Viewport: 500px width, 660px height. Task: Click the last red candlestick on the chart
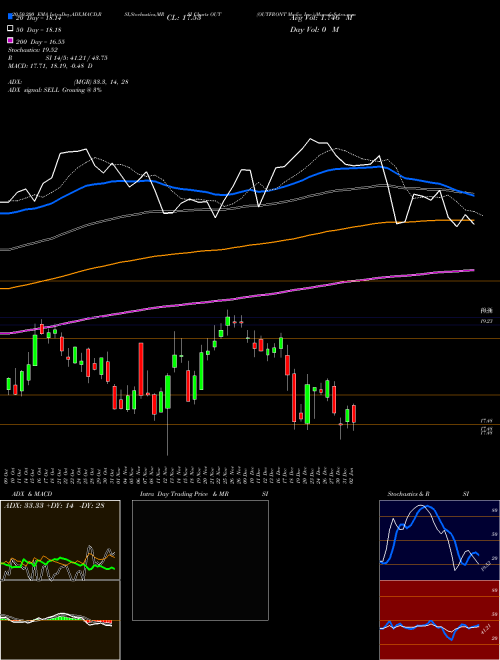pyautogui.click(x=354, y=414)
